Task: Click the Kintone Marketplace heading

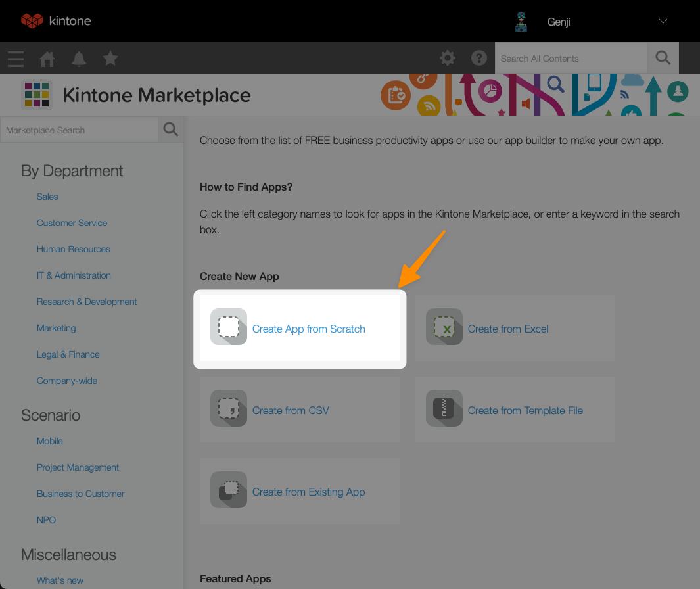Action: [x=156, y=95]
